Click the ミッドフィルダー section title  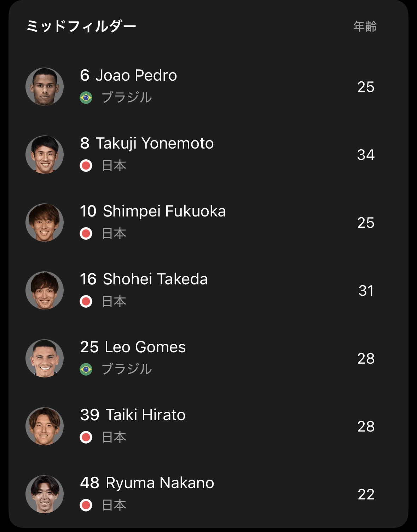81,26
